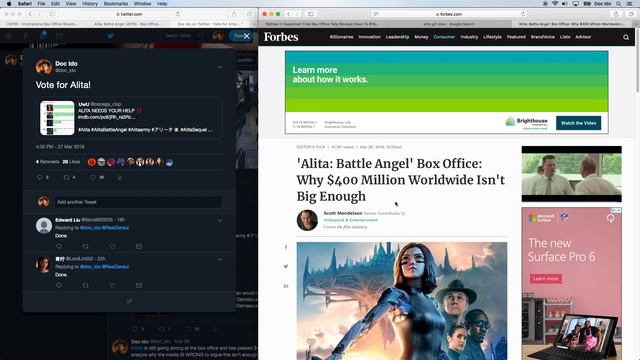Open the Safari History menu

point(90,4)
